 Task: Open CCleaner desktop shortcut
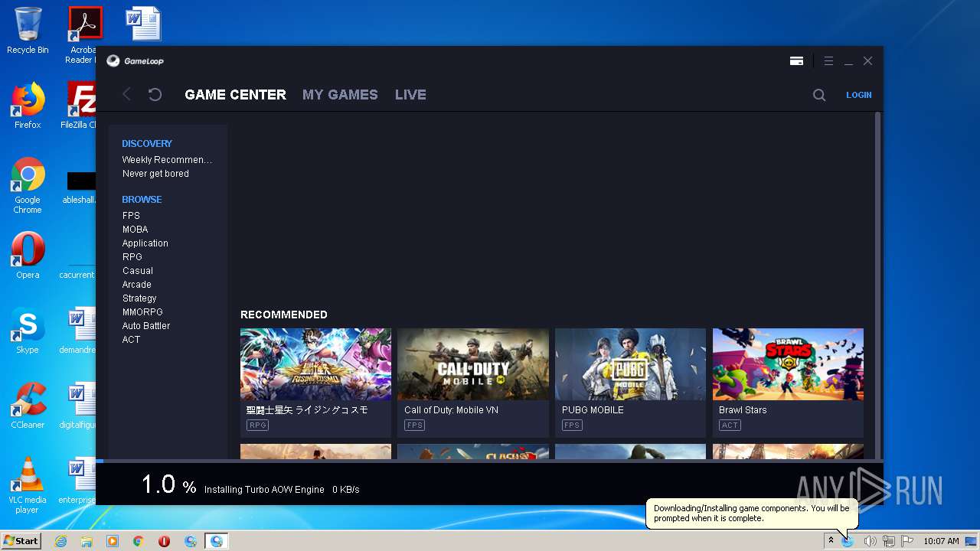click(x=28, y=406)
